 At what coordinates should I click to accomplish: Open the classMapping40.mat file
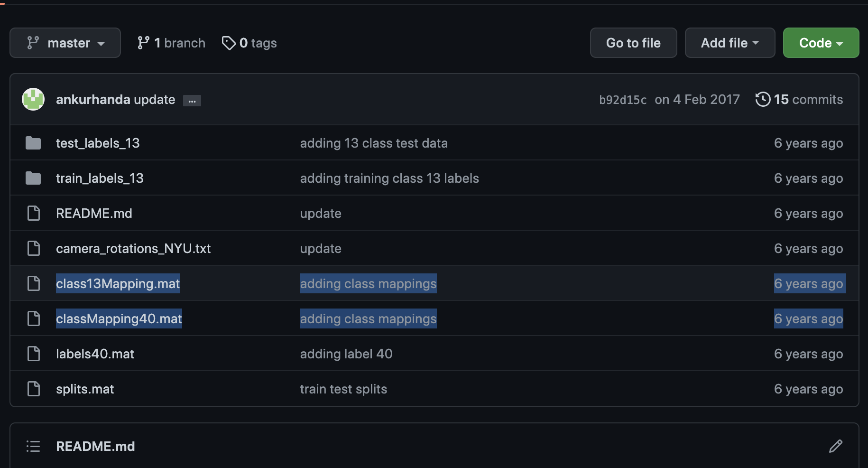pyautogui.click(x=119, y=318)
